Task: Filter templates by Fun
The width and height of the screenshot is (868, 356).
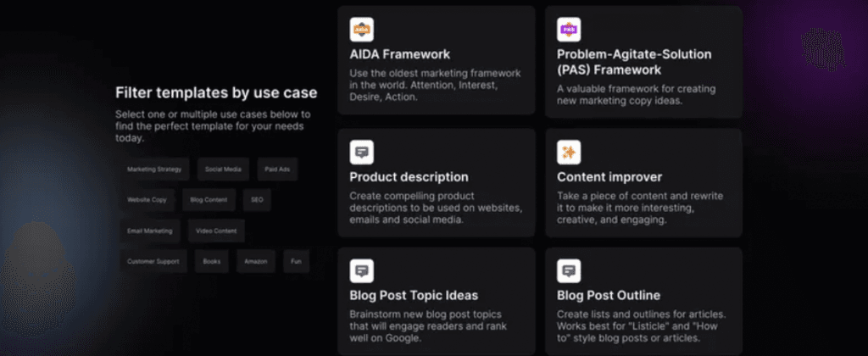Action: point(296,261)
